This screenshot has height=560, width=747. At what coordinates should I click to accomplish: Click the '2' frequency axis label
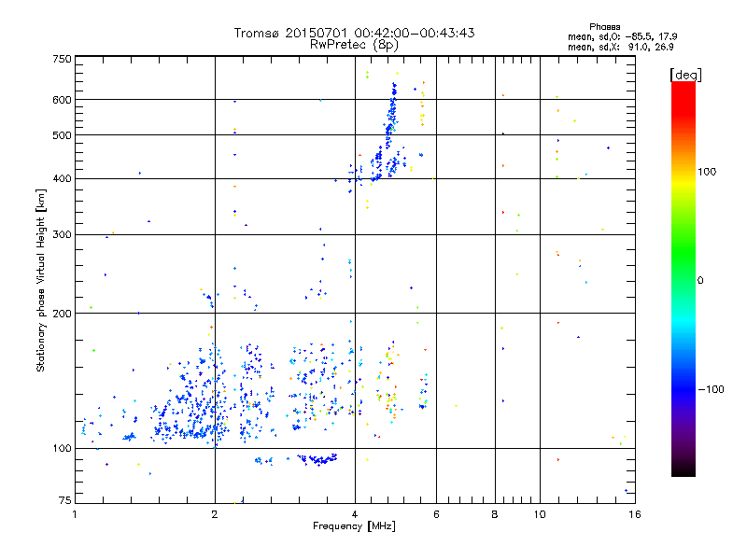[x=215, y=514]
